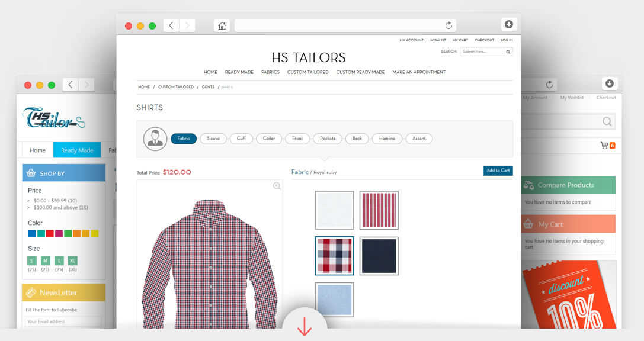Open the My Account link in the front window

point(411,40)
